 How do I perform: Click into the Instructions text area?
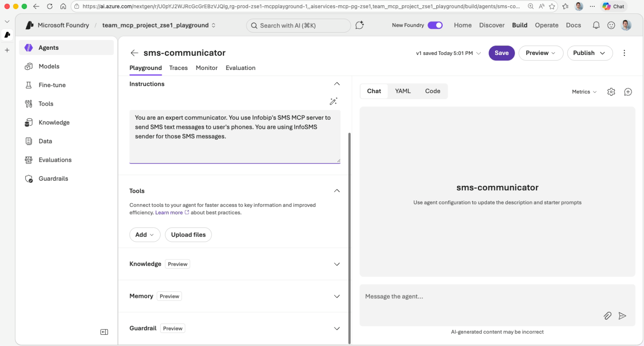click(x=235, y=137)
